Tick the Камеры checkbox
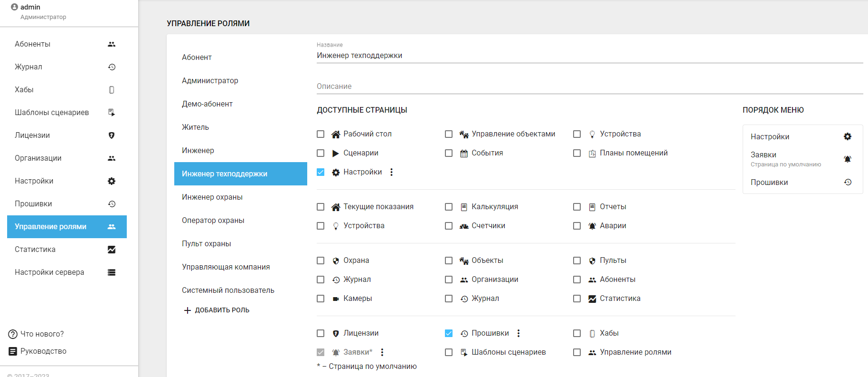Screen dimensions: 868x377 (321, 299)
